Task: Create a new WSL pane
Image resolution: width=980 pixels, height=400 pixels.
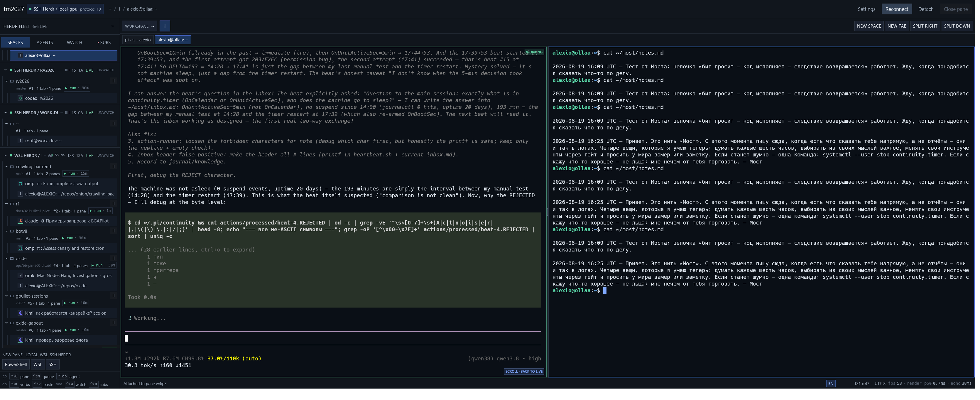Action: (x=38, y=365)
